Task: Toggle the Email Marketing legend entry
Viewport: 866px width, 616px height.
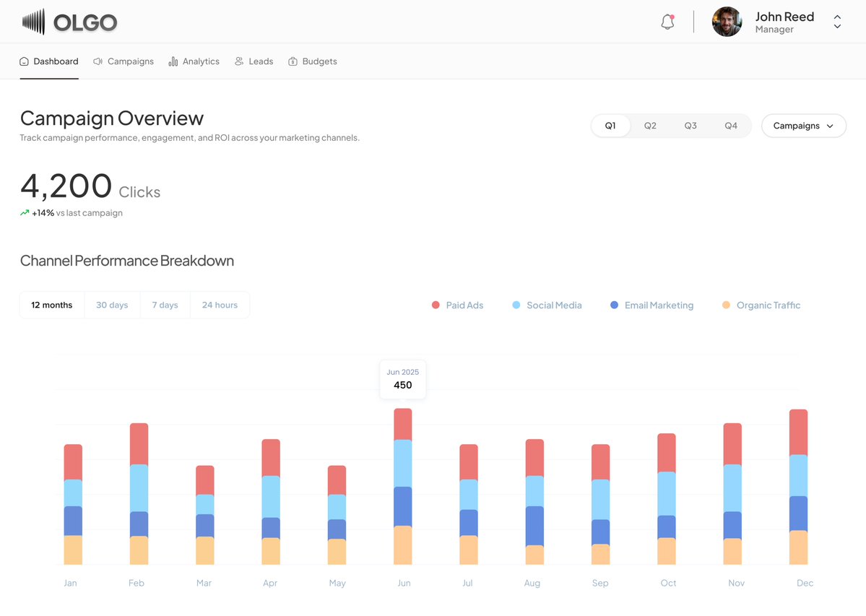Action: [651, 305]
